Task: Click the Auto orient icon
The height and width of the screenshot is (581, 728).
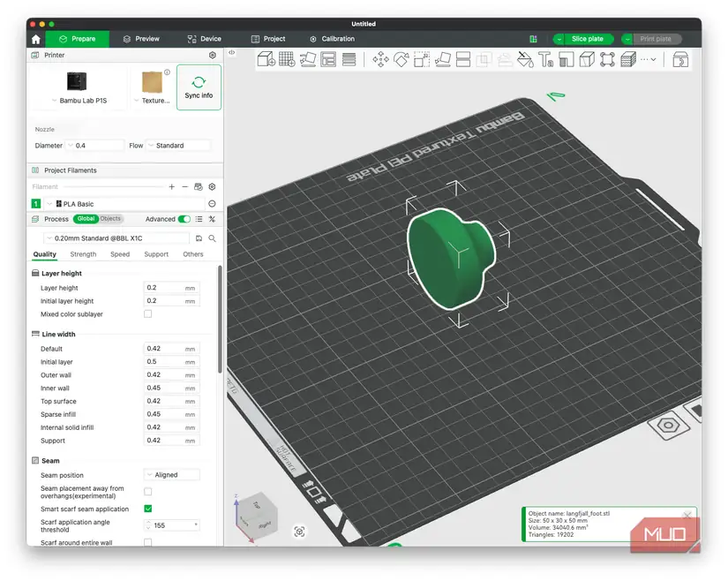Action: coord(308,59)
